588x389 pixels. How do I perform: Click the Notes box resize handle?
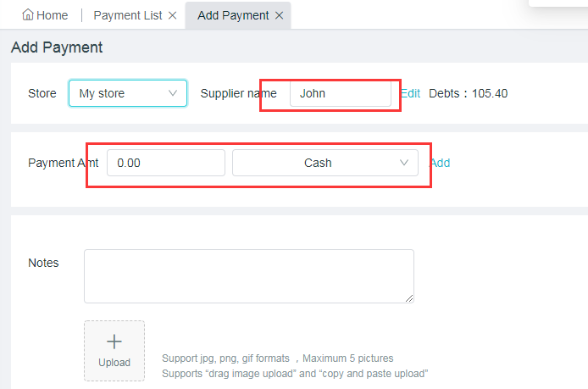(x=410, y=298)
